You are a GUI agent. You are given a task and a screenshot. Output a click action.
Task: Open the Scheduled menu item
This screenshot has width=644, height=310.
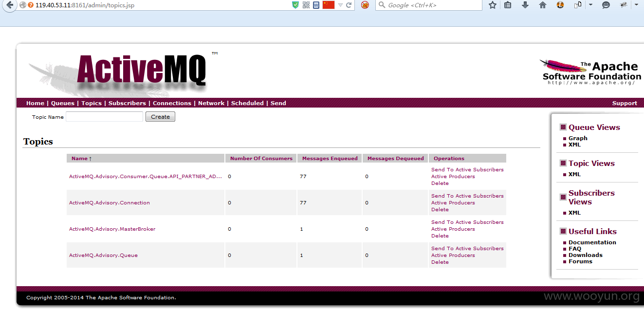pyautogui.click(x=247, y=103)
